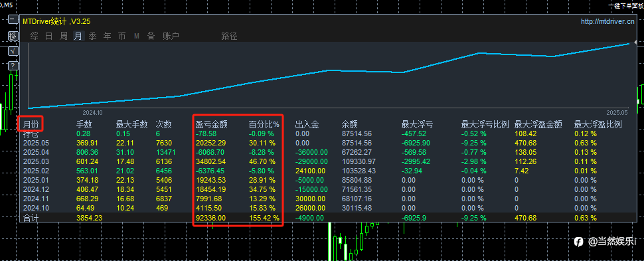The image size is (644, 261).
Task: Click percentage value 46.70 %
Action: tap(262, 161)
